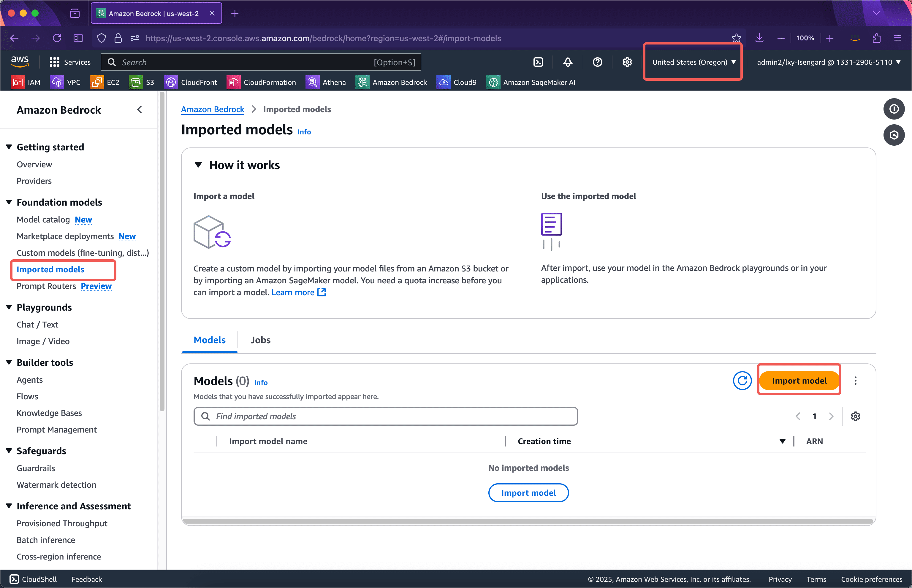
Task: Select the Model catalog menu item
Action: pyautogui.click(x=43, y=220)
